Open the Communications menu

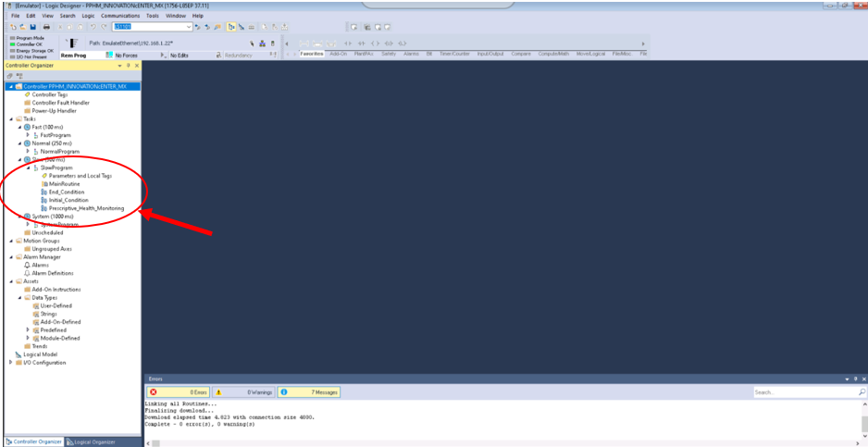coord(120,16)
